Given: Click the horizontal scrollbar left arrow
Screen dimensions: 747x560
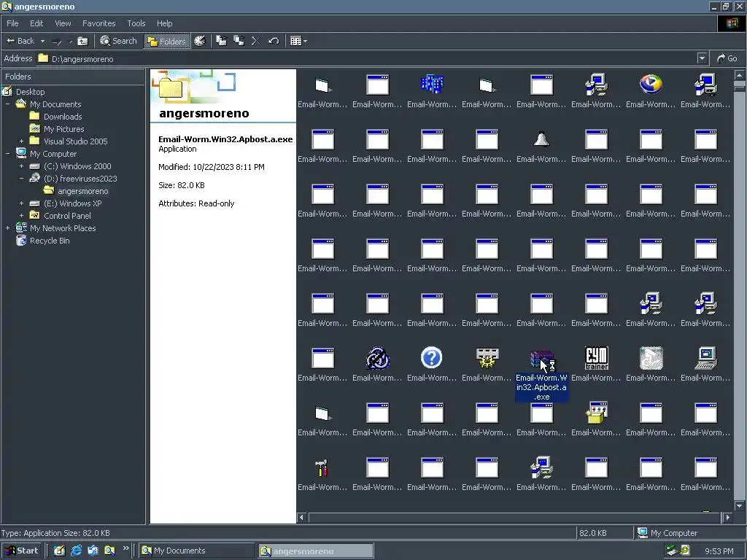Looking at the screenshot, I should point(301,517).
